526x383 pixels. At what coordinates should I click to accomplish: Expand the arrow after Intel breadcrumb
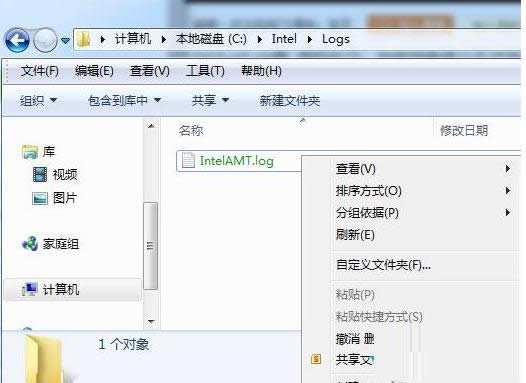pyautogui.click(x=310, y=40)
